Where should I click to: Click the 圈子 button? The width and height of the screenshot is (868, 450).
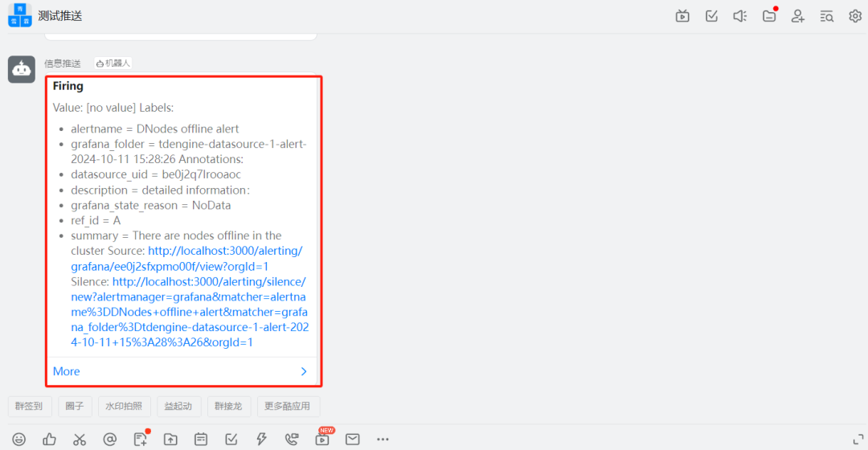[75, 407]
